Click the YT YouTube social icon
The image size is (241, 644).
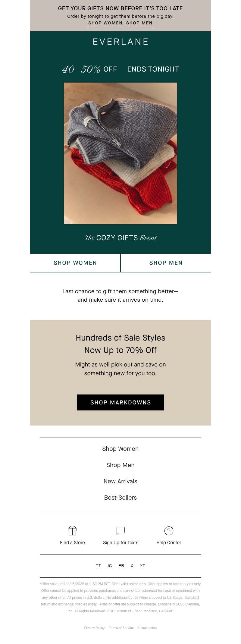[x=142, y=566]
